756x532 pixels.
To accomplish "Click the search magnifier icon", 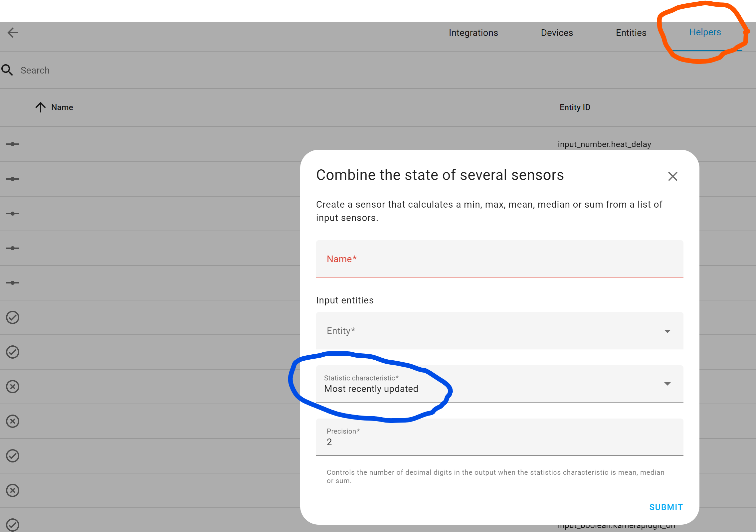I will [x=8, y=70].
